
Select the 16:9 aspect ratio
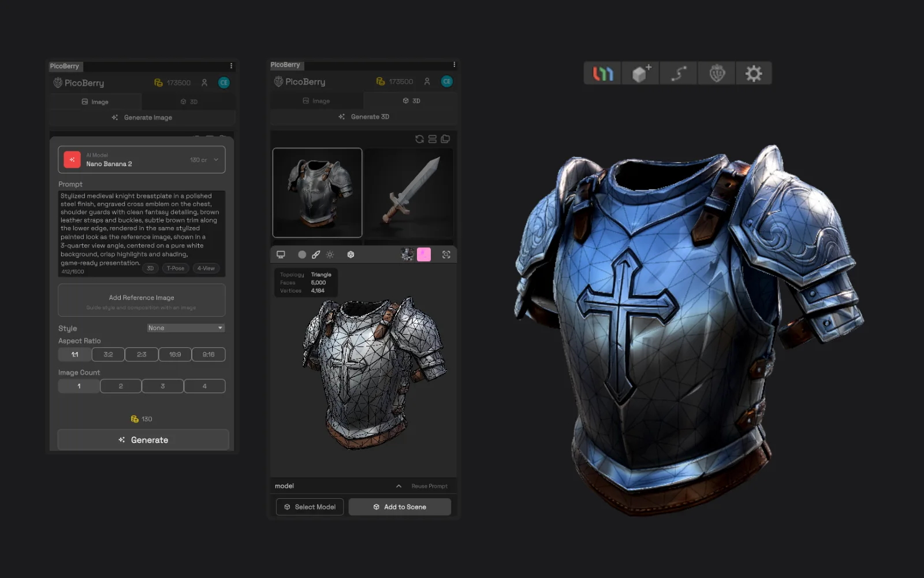[x=175, y=354]
